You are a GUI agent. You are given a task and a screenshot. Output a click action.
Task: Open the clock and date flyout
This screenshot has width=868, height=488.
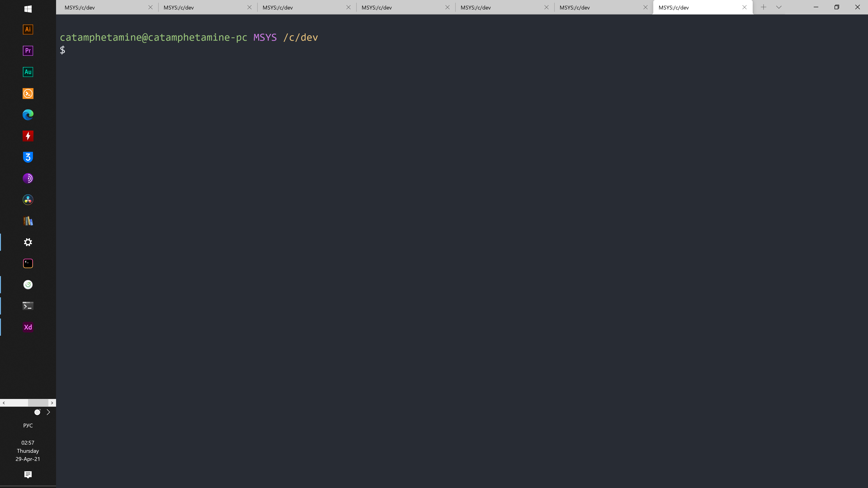click(28, 451)
